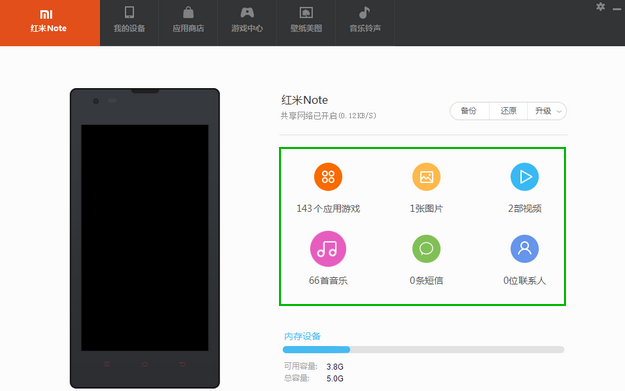Screen dimensions: 625x391
Task: Open the 应用商店 app store tab
Action: click(188, 23)
